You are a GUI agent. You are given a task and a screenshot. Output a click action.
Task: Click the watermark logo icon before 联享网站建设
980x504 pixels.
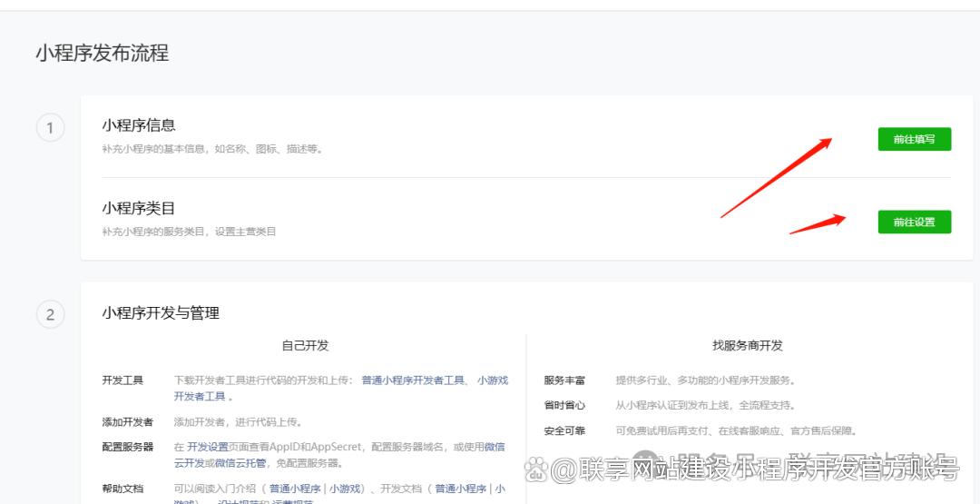(535, 469)
